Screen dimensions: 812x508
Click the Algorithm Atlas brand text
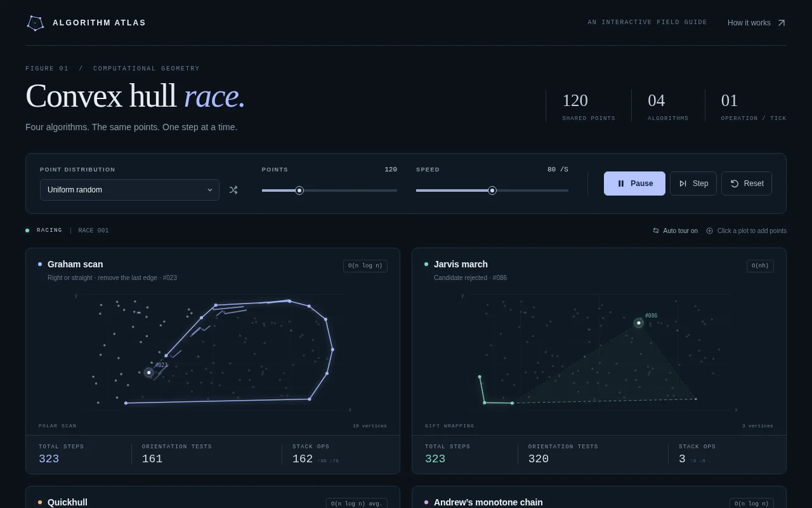(99, 23)
